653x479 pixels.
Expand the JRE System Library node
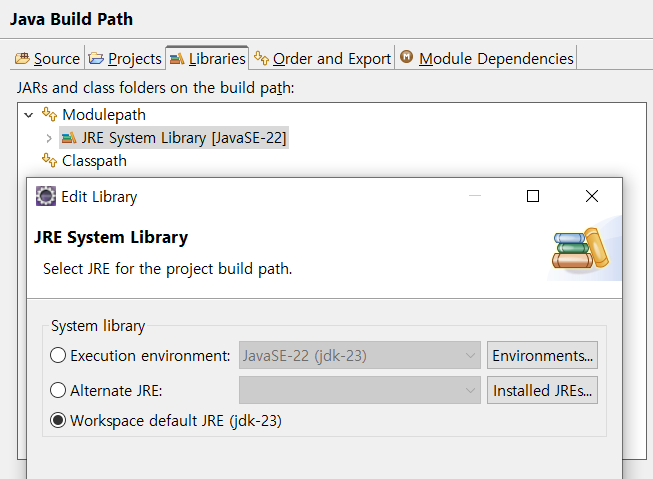(x=49, y=138)
